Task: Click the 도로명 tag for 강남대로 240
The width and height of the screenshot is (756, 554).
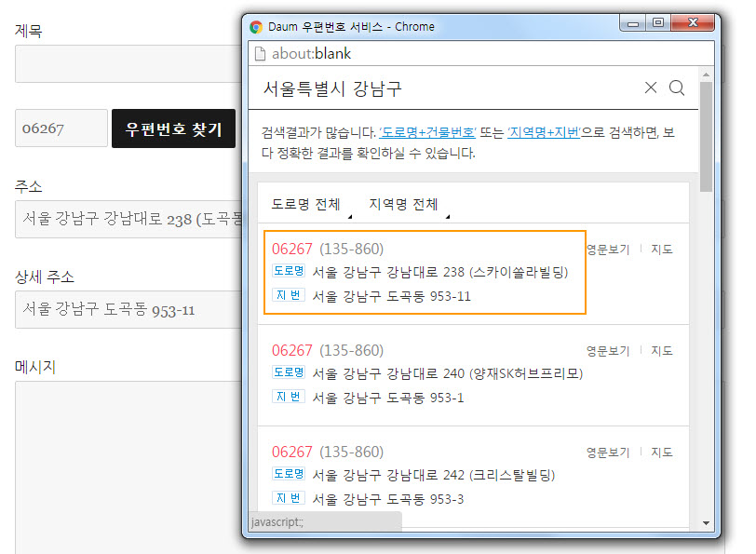Action: click(289, 372)
